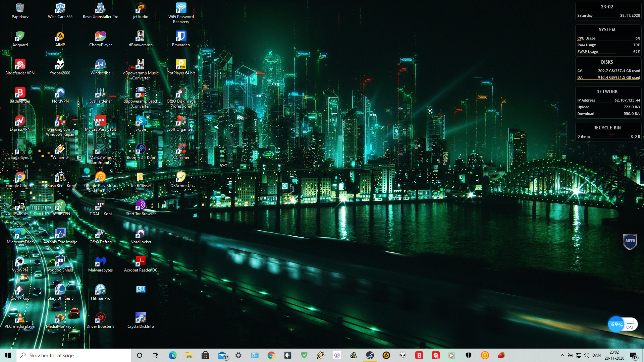Open the Windows Start menu
This screenshot has width=644, height=362.
(x=8, y=355)
